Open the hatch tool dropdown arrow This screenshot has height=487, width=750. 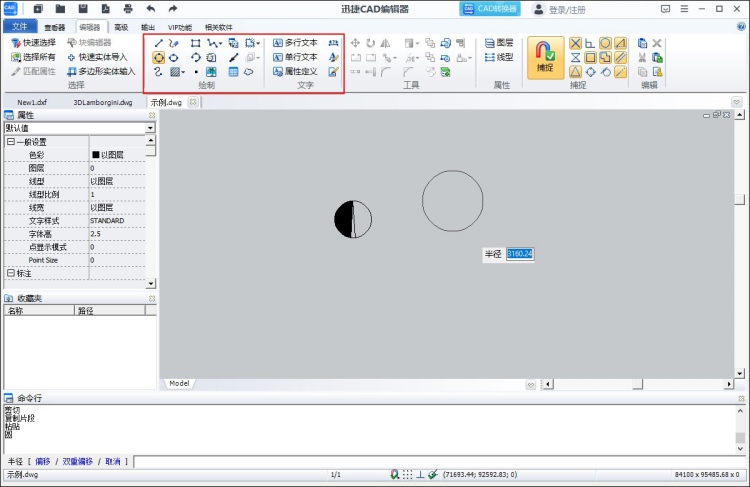pos(183,72)
